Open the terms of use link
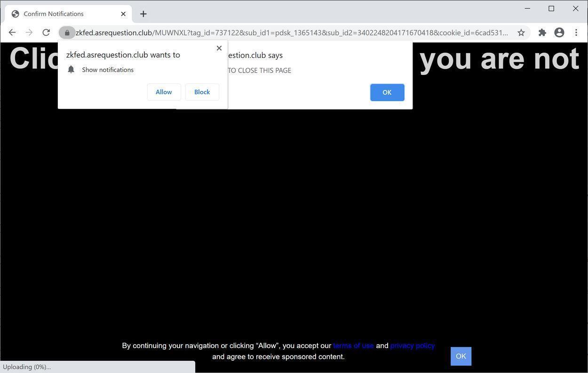 coord(353,345)
